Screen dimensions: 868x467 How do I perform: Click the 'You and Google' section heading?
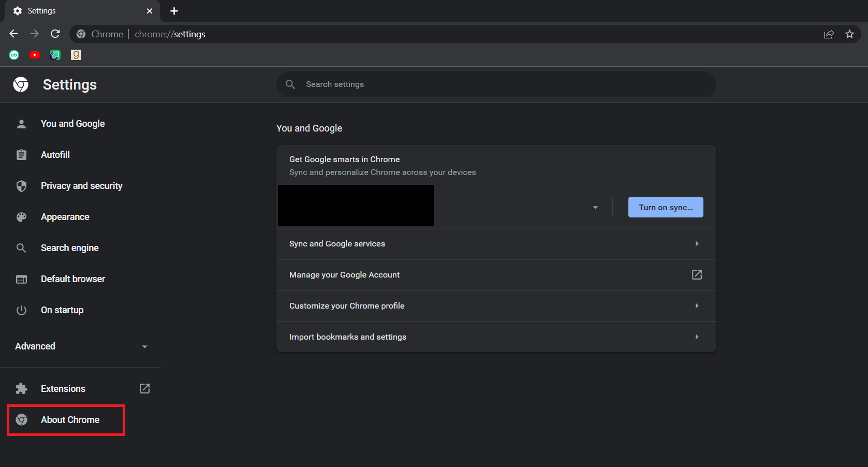(310, 128)
